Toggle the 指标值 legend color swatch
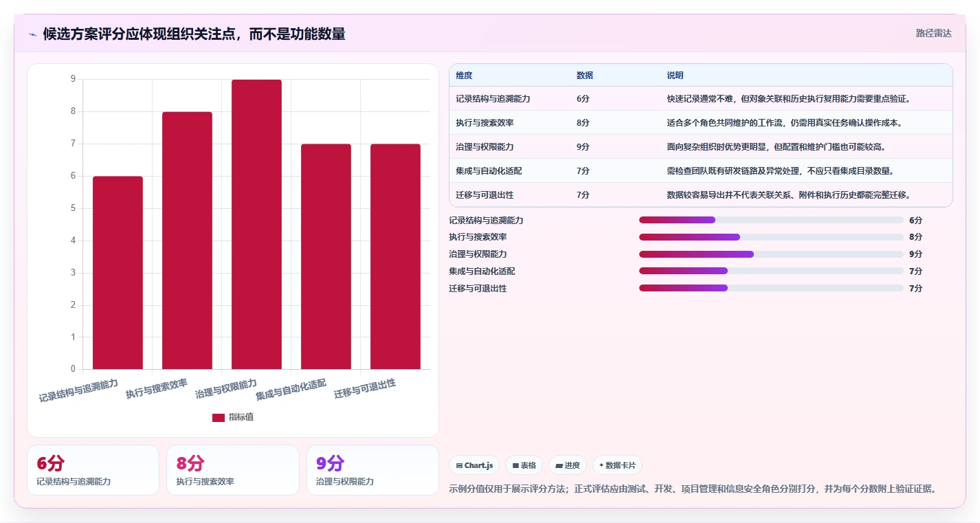 219,418
